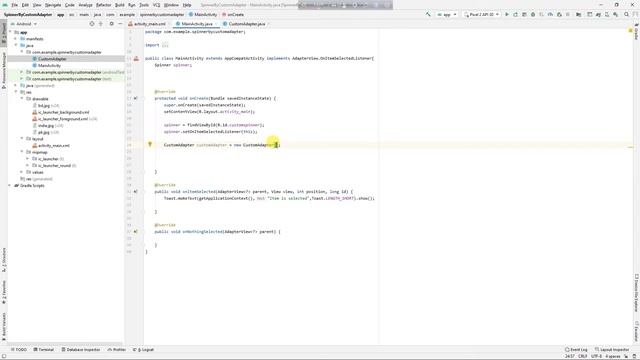Open the Pixel 2 API 30 device dropdown
Image resolution: width=640 pixels, height=360 pixels.
pos(482,14)
